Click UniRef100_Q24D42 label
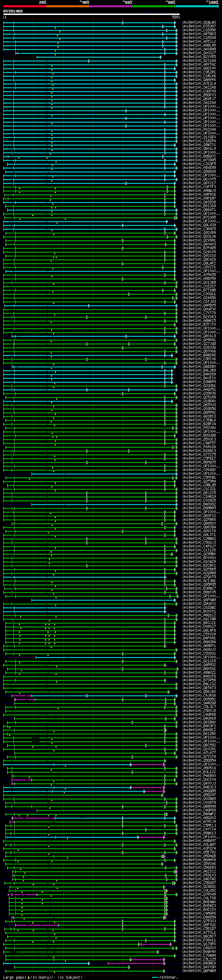222x980 pixels. click(199, 886)
